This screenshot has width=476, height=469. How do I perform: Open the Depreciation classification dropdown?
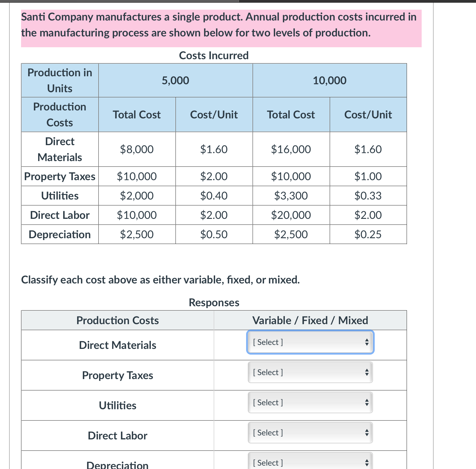pyautogui.click(x=310, y=462)
